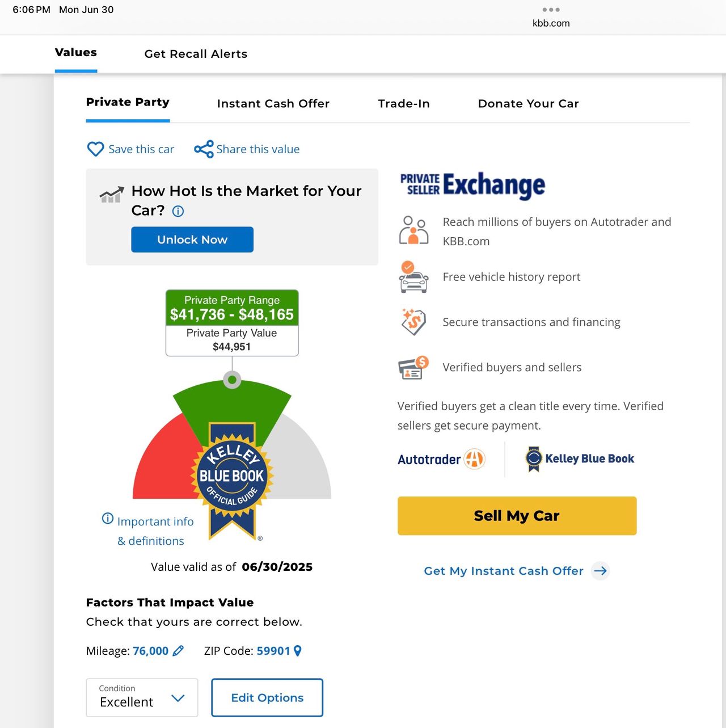Click the share icon beside Share this value
726x728 pixels.
(x=204, y=149)
